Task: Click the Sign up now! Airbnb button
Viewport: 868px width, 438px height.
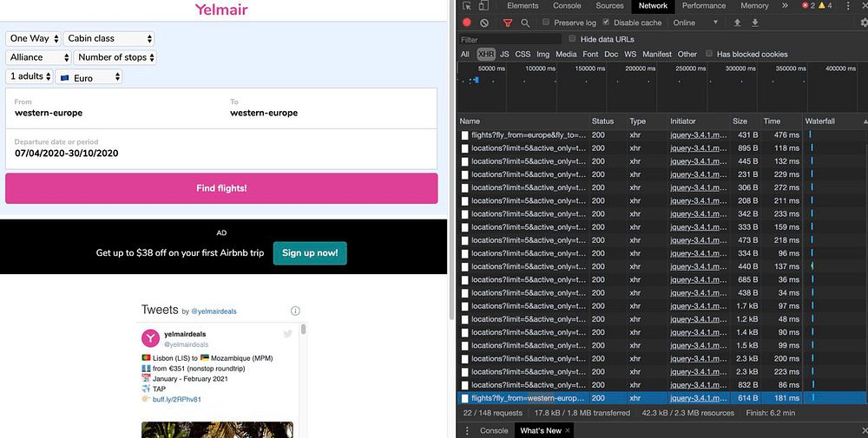Action: 310,252
